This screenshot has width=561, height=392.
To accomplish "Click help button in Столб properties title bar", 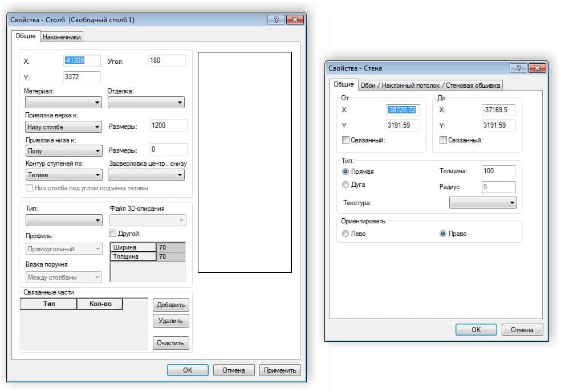I will pos(276,20).
